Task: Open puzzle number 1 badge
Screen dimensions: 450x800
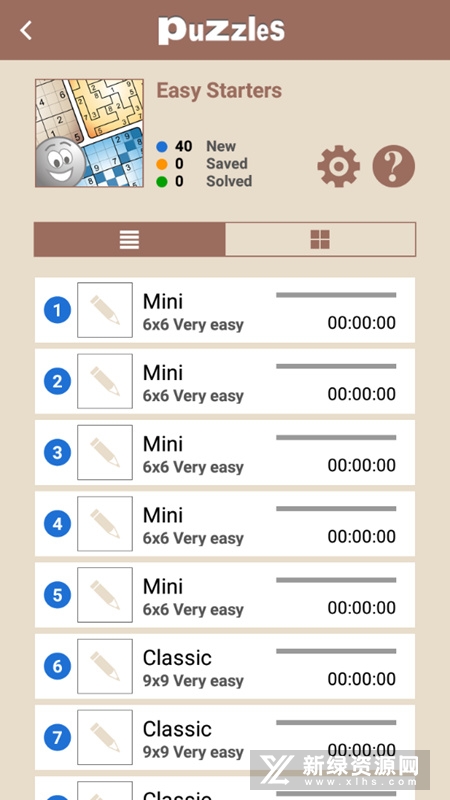Action: point(57,310)
